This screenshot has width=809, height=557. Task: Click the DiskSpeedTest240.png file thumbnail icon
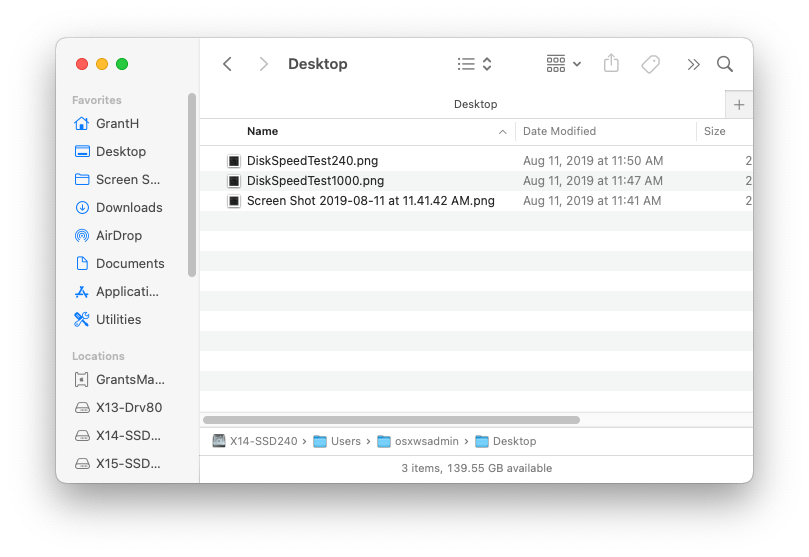234,161
